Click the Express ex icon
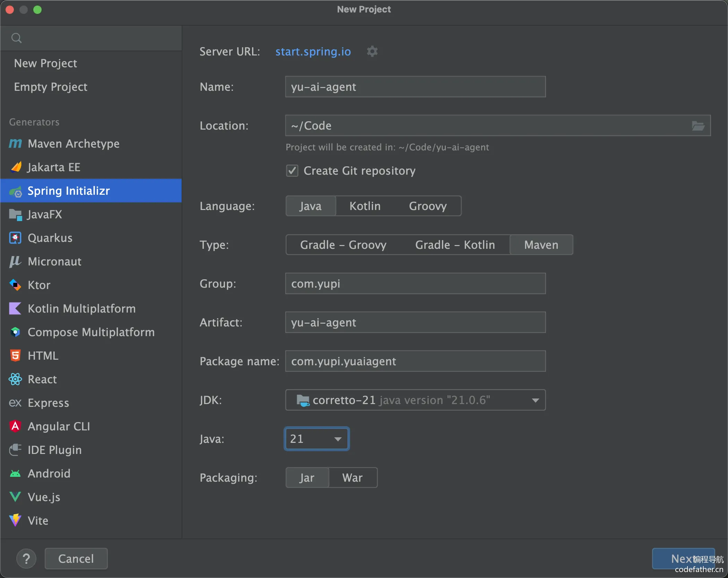This screenshot has width=728, height=578. [x=15, y=403]
